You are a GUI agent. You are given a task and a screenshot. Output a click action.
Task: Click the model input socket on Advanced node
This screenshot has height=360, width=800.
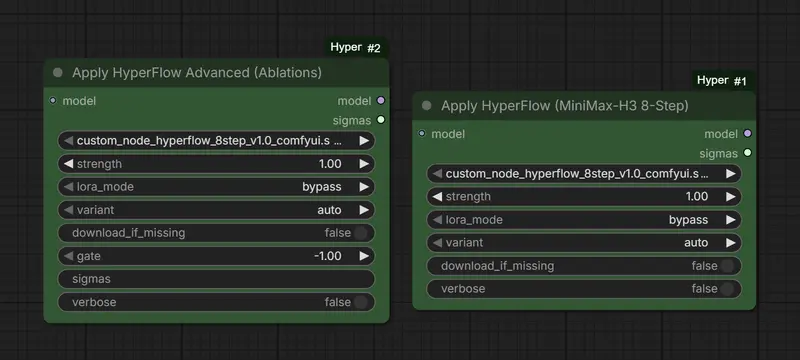coord(53,100)
